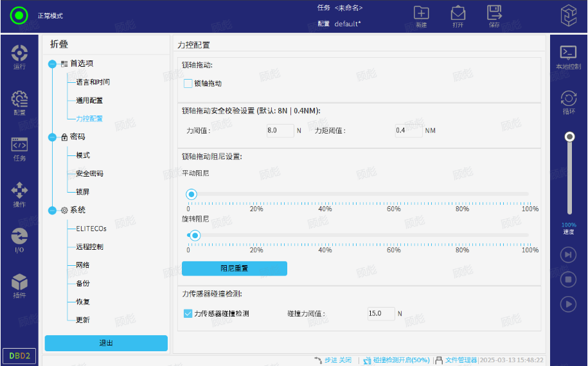Open the 运行 (Run) sidebar icon
This screenshot has width=588, height=366.
click(19, 56)
